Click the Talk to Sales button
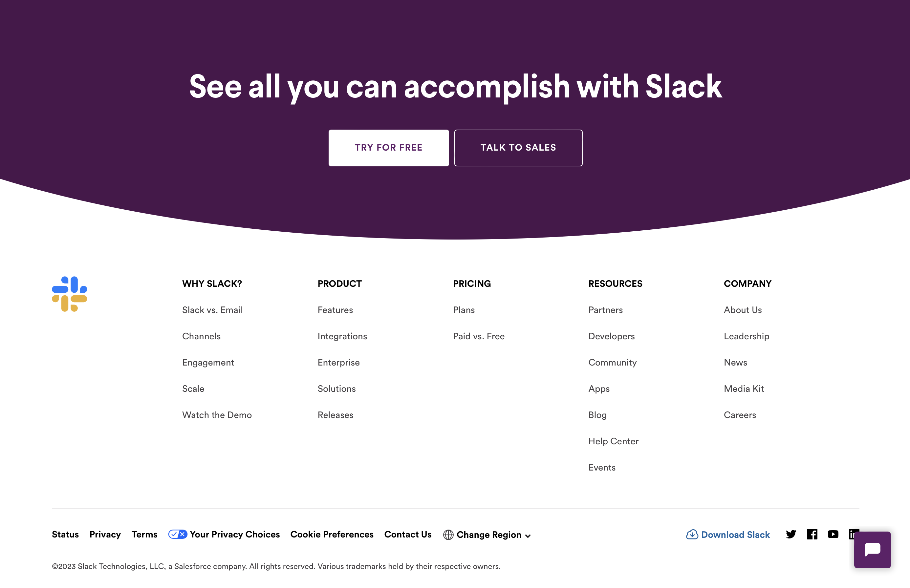The image size is (910, 588). click(518, 148)
